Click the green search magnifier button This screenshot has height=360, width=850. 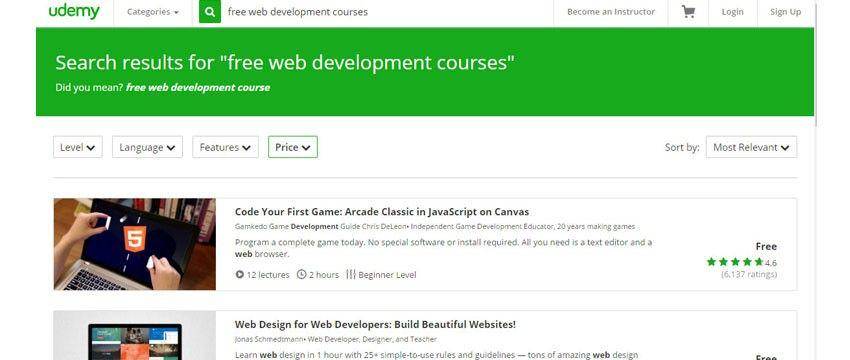coord(210,12)
